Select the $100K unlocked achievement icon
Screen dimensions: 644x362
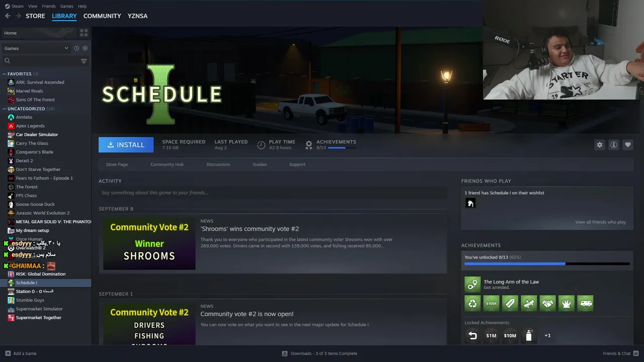[x=491, y=303]
